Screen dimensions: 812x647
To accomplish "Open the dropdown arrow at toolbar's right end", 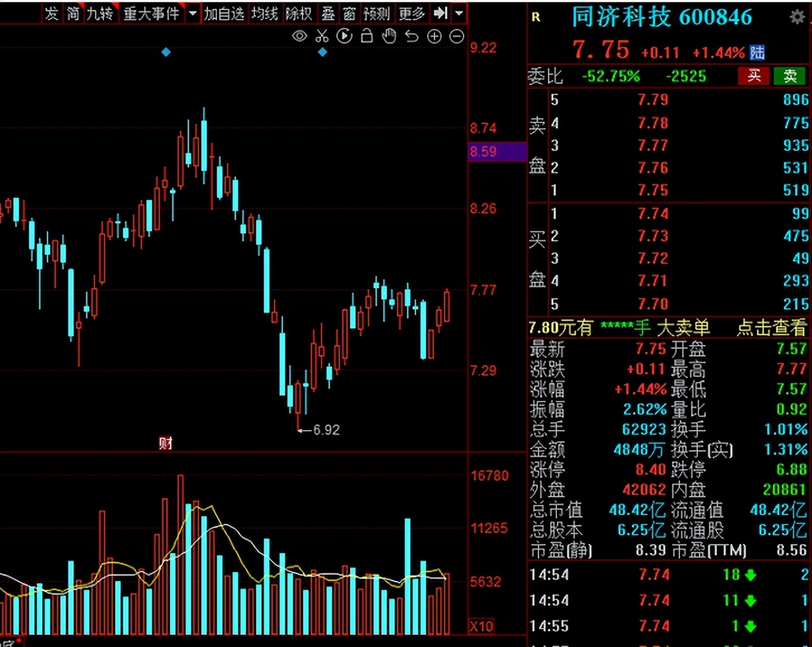I will (459, 13).
